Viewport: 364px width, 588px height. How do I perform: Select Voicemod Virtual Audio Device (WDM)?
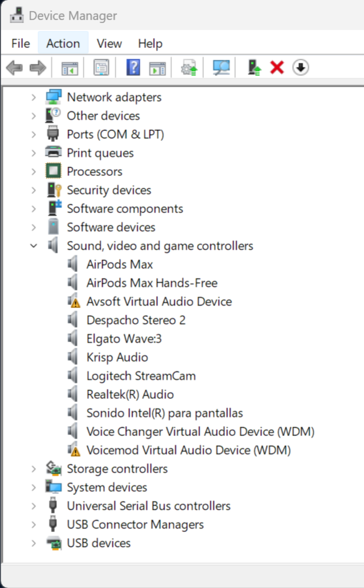[188, 450]
